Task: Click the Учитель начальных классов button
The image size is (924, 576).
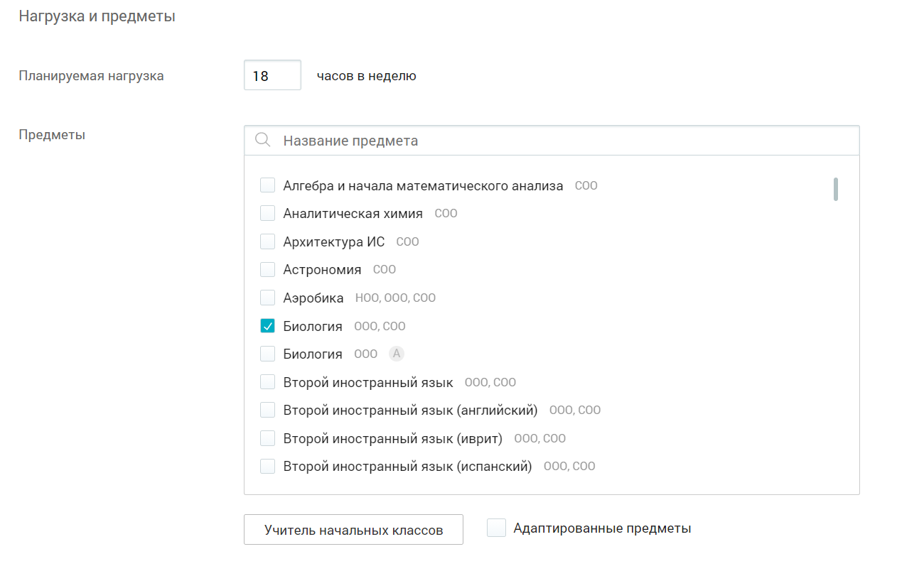Action: tap(353, 530)
